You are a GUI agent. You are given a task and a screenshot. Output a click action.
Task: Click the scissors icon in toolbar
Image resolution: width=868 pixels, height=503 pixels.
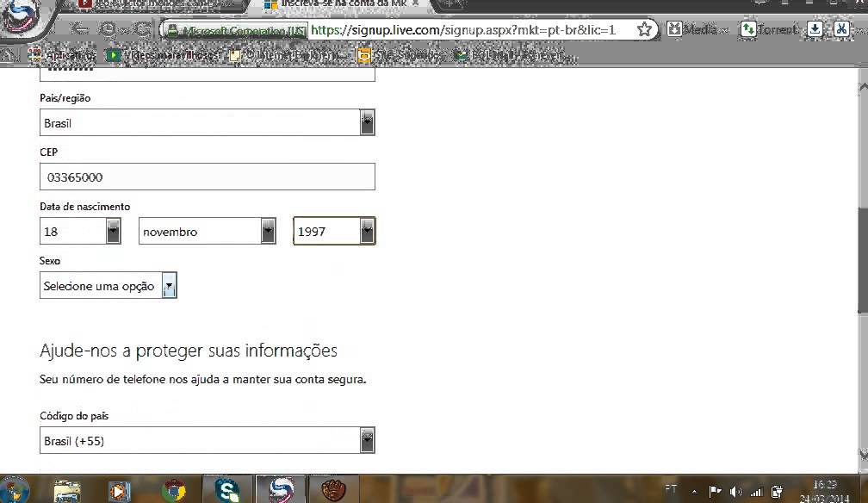click(x=841, y=28)
